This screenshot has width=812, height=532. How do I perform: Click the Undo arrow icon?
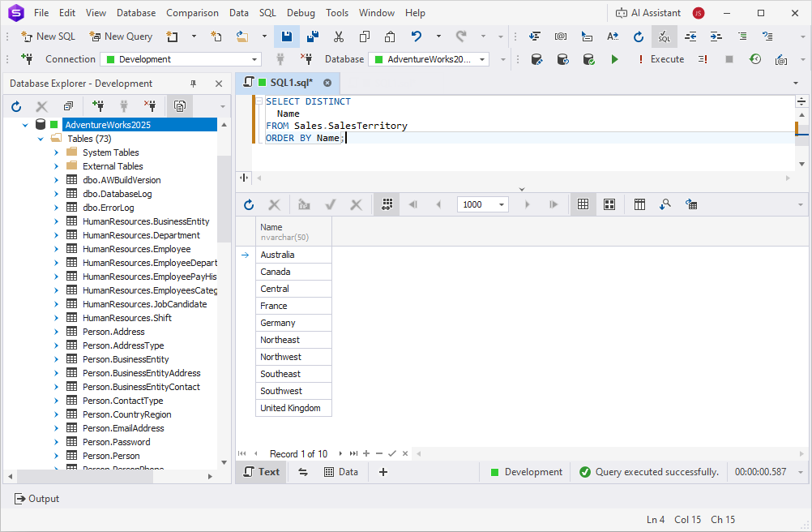click(x=417, y=36)
